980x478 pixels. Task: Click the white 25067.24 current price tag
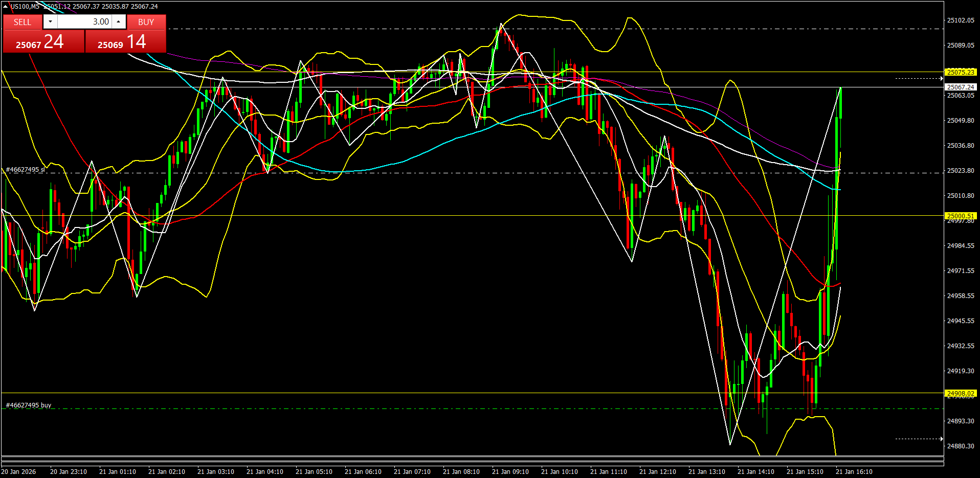(x=960, y=87)
